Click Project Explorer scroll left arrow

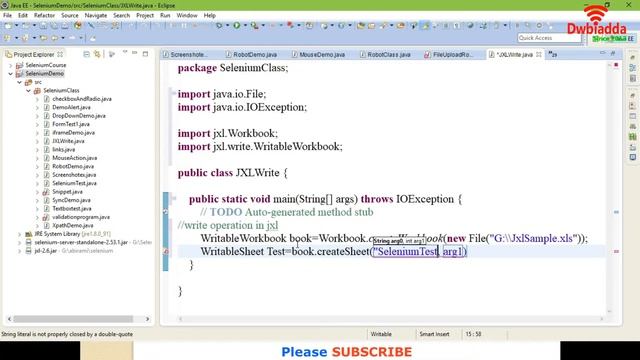pos(9,319)
